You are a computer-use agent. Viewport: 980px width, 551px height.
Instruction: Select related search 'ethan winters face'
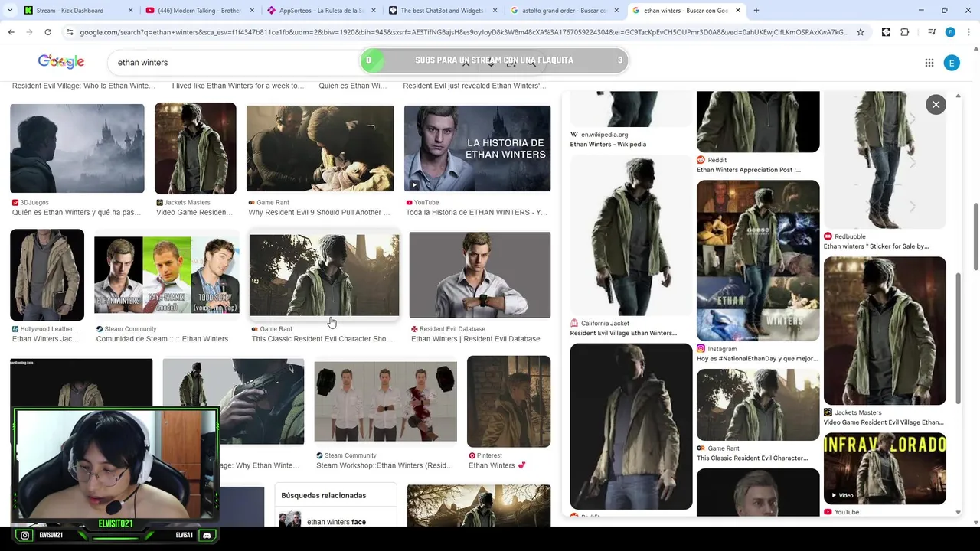(336, 522)
